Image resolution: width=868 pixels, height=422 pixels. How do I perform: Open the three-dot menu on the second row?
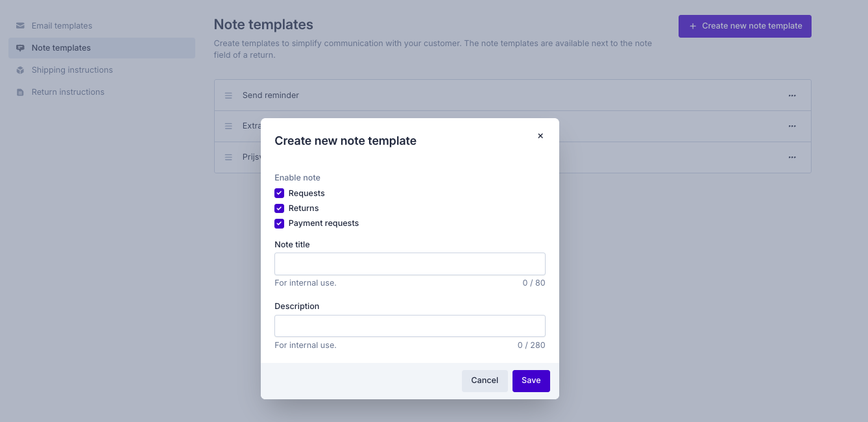[792, 126]
